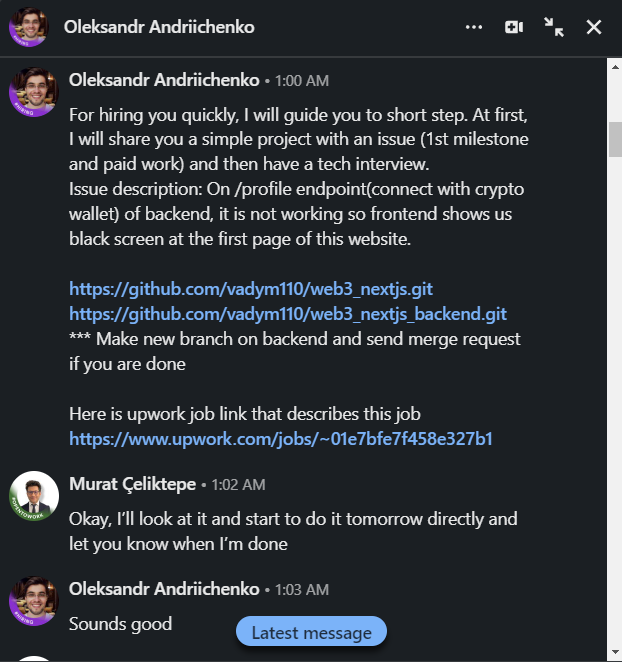Open Oleksandr Andriichenko profile from header name
The width and height of the screenshot is (622, 662).
(159, 27)
